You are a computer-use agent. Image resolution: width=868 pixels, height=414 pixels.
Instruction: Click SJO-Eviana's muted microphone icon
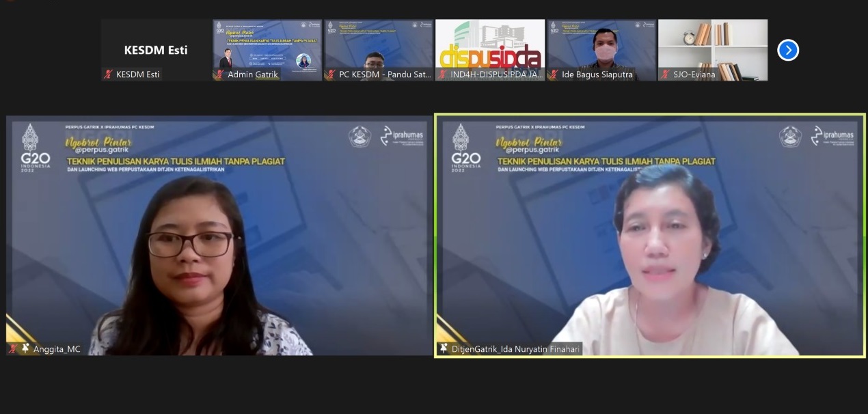click(x=665, y=74)
